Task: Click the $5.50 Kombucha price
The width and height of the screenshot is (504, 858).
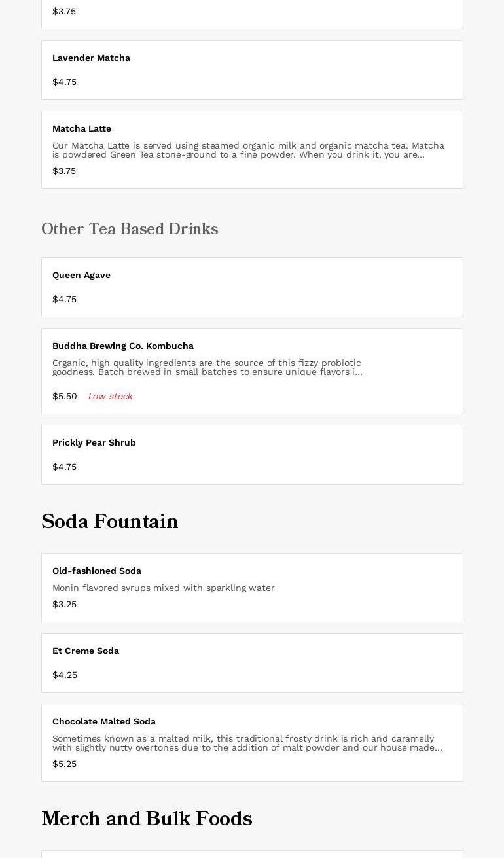Action: (x=65, y=397)
